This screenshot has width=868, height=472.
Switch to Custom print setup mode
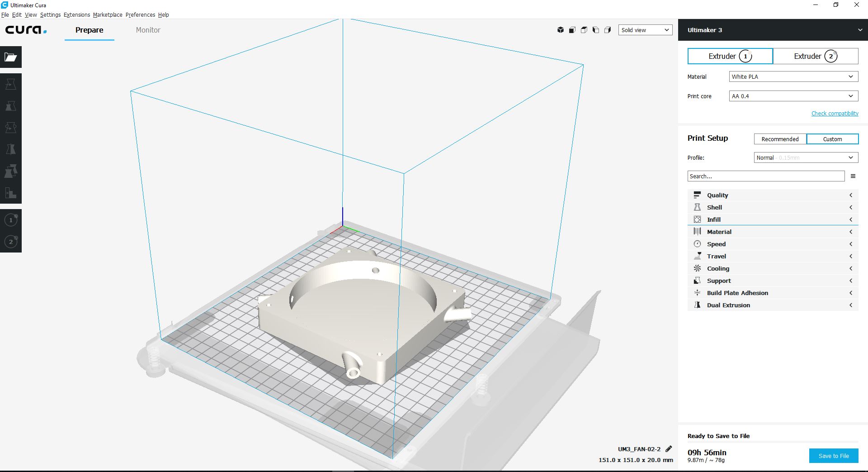[x=832, y=139]
